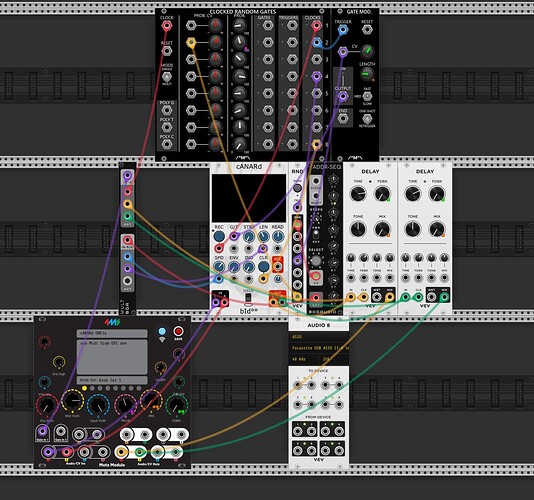Click row 8 GATES output jack
Viewport: 534px width, 500px height.
click(268, 144)
